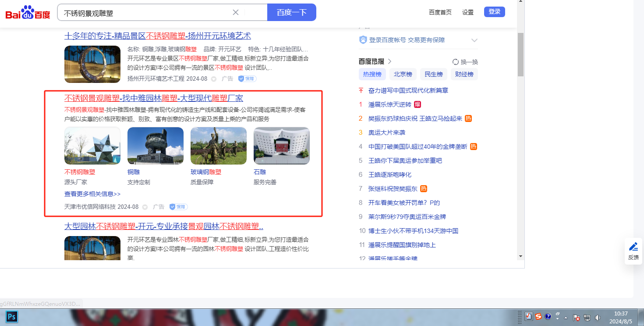This screenshot has width=644, height=326.
Task: Refresh hot searches with the 换一换 icon
Action: click(456, 62)
